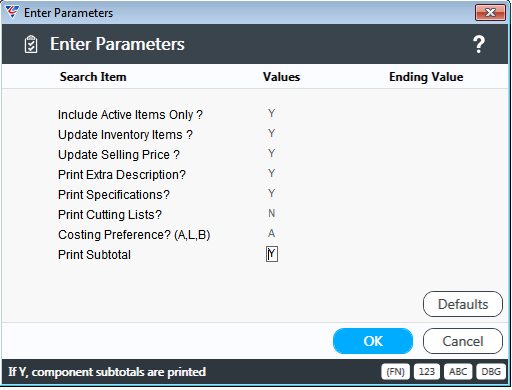Click the Update Selling Price value

point(271,153)
